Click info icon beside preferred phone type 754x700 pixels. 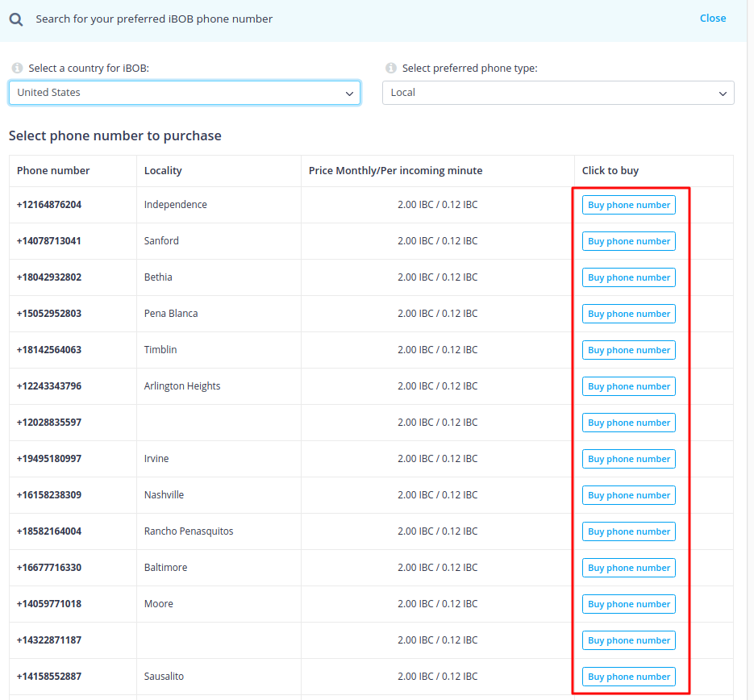pyautogui.click(x=391, y=69)
